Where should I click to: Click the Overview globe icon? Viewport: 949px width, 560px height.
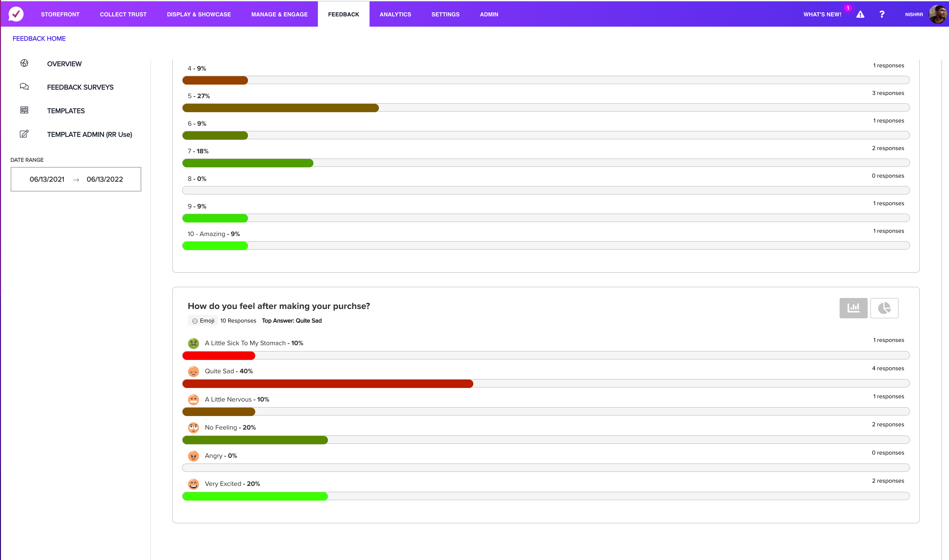(24, 63)
